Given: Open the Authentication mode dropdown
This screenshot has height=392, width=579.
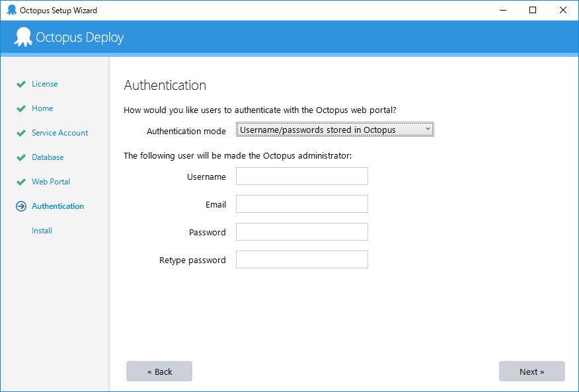Looking at the screenshot, I should (335, 130).
